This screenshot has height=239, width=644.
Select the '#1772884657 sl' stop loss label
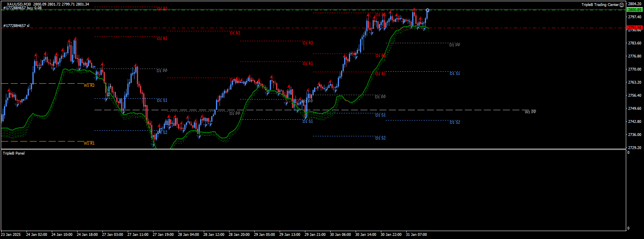[x=16, y=26]
